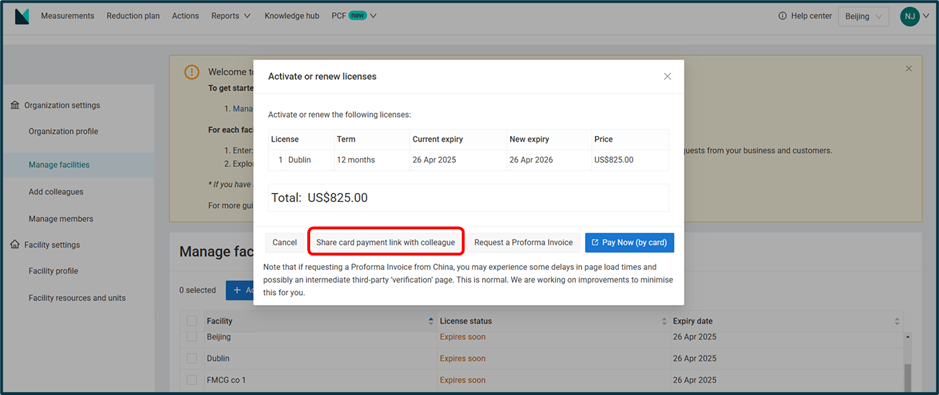Click Expires soon status for Dublin row
The image size is (939, 395).
pos(463,358)
